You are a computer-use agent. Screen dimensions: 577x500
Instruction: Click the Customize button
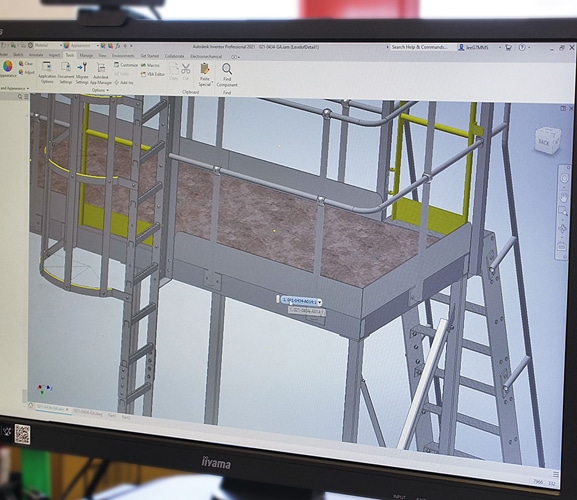(x=126, y=65)
